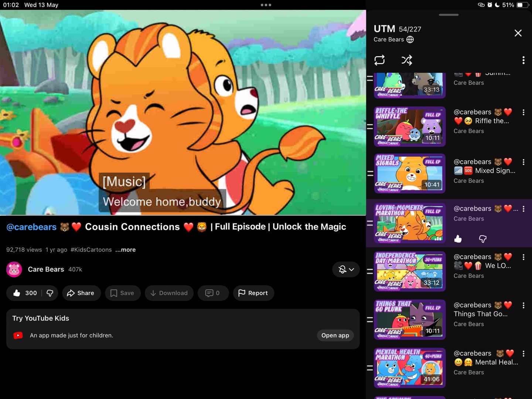Report the current video
Viewport: 532px width, 399px height.
coord(253,293)
